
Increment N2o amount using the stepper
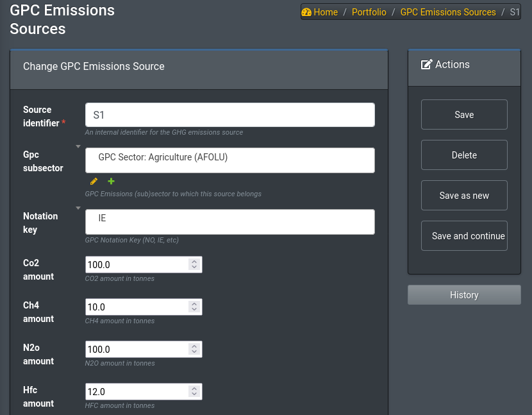[194, 346]
